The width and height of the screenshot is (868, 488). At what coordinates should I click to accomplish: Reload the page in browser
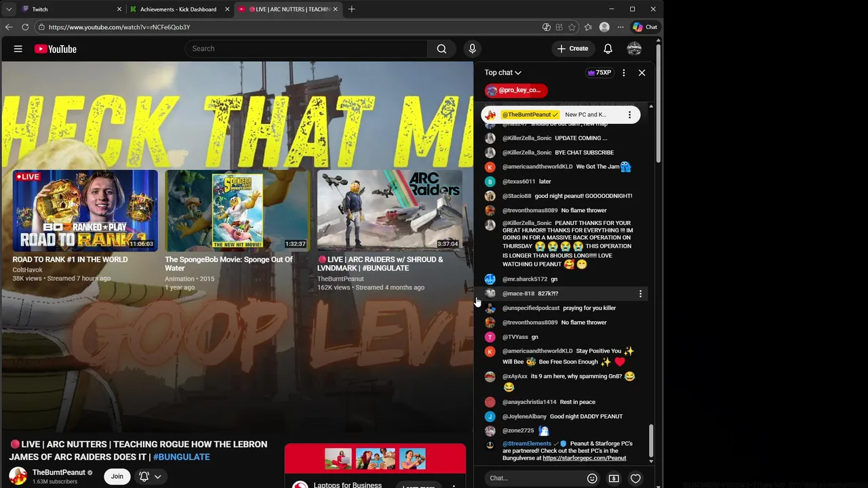click(25, 27)
